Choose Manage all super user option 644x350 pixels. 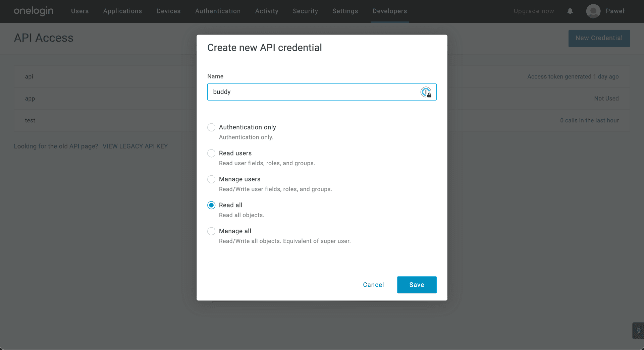tap(211, 231)
